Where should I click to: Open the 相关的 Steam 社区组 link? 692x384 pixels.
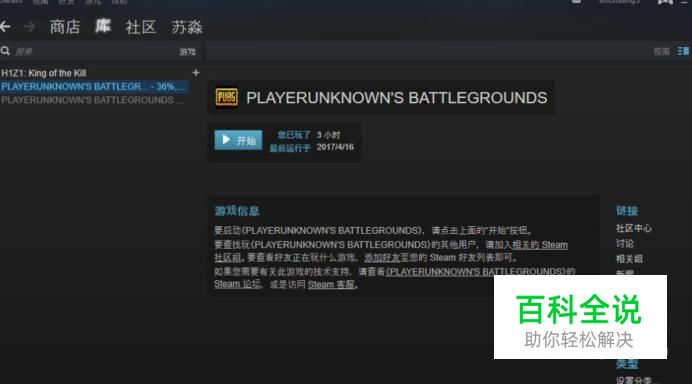(x=540, y=245)
